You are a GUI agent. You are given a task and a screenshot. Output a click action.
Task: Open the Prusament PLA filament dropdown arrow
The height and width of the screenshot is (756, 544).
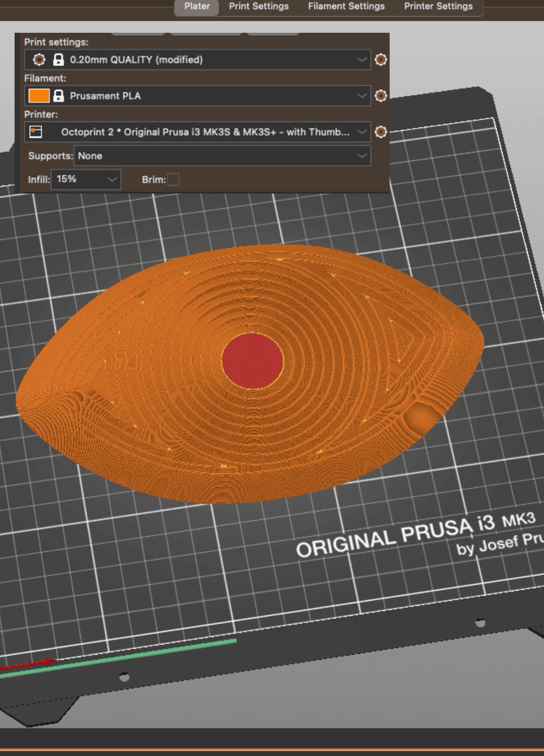(x=362, y=96)
